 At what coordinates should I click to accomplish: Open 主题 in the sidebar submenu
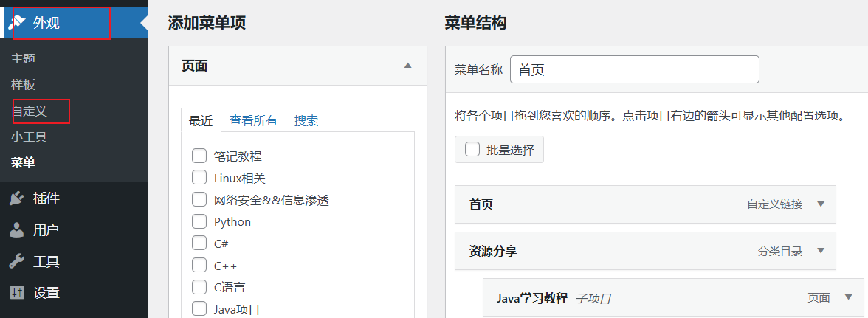coord(24,59)
